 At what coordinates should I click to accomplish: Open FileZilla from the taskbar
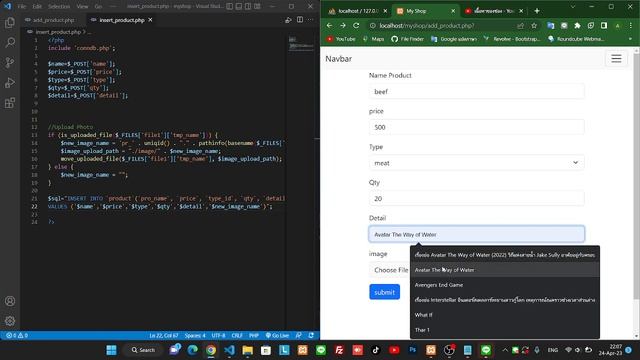[339, 350]
